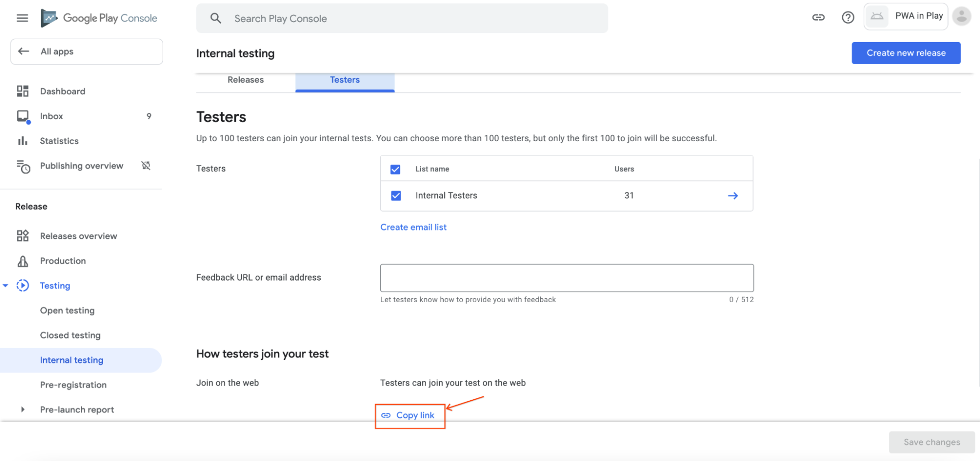Collapse the Testing section chevron
This screenshot has width=980, height=461.
[x=5, y=285]
